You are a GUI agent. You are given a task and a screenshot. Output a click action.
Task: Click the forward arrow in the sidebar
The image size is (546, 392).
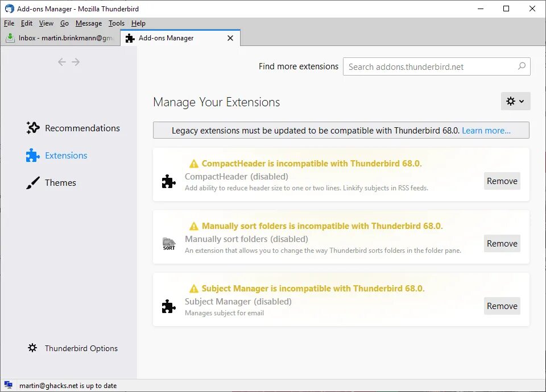(76, 62)
